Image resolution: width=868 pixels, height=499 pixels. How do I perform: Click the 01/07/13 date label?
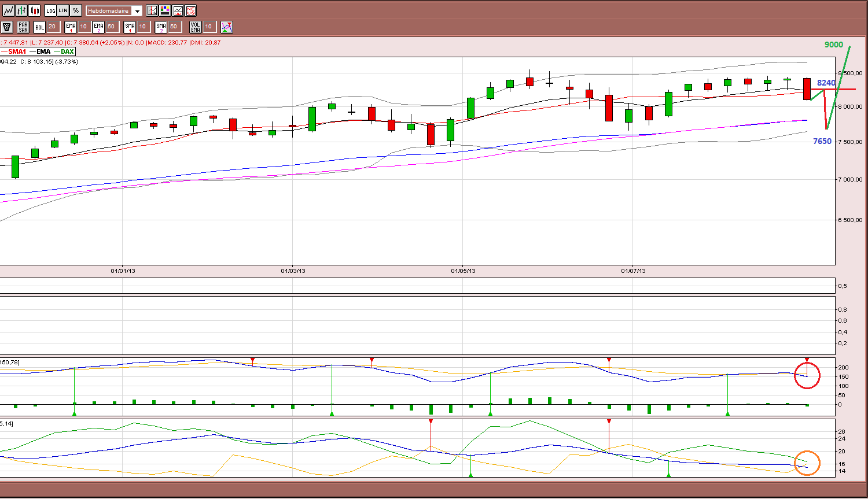pyautogui.click(x=633, y=271)
